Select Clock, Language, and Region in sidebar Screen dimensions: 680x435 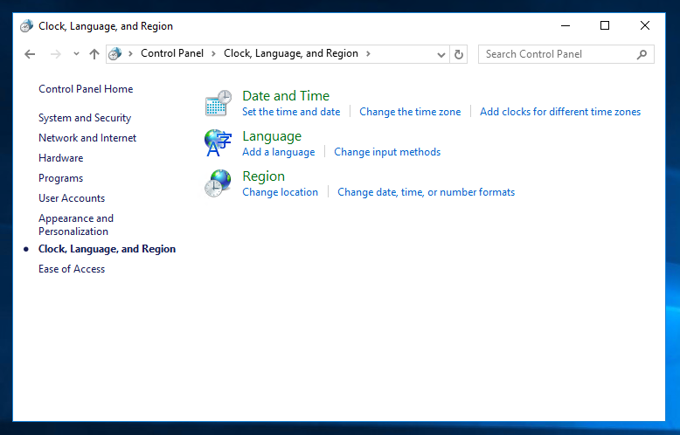107,249
